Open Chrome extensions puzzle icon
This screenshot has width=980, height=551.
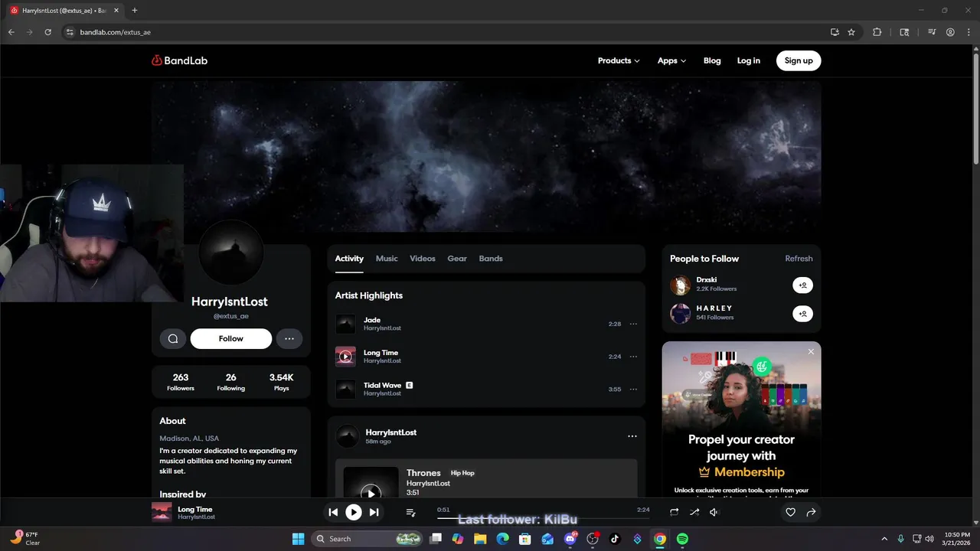(877, 32)
